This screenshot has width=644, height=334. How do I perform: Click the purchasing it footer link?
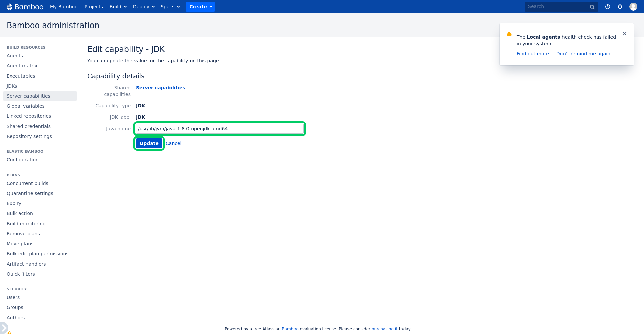[384, 329]
